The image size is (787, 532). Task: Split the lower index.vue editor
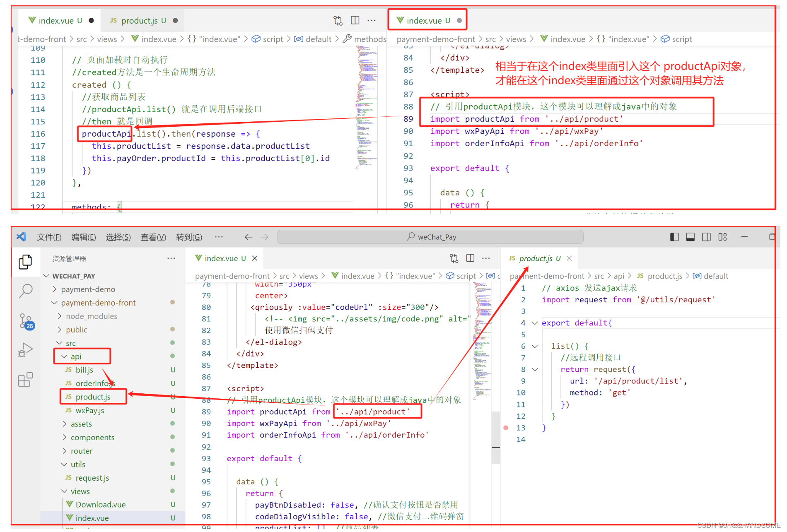[470, 258]
